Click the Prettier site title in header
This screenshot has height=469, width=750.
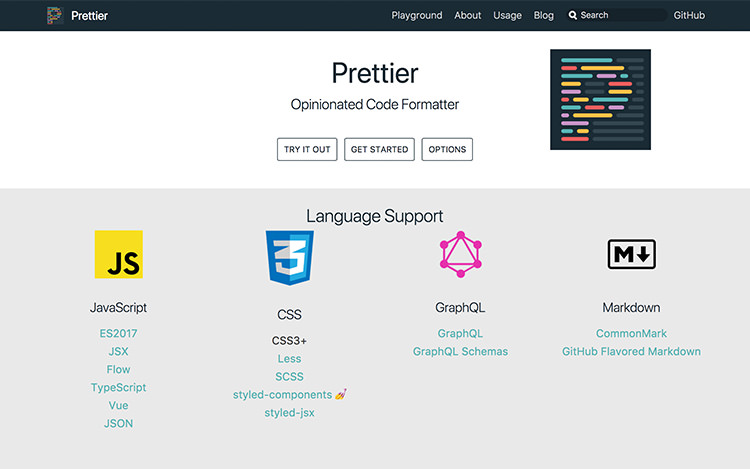(x=89, y=16)
